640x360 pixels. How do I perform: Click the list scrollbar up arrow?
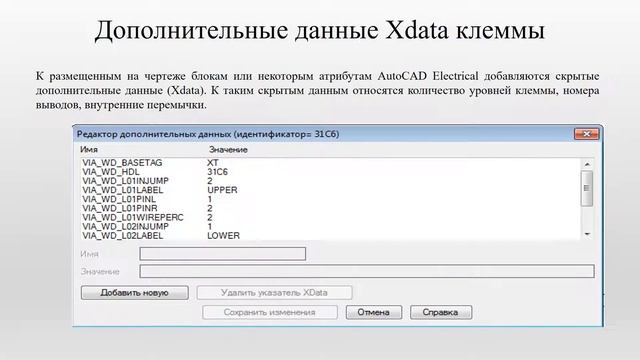pyautogui.click(x=587, y=164)
